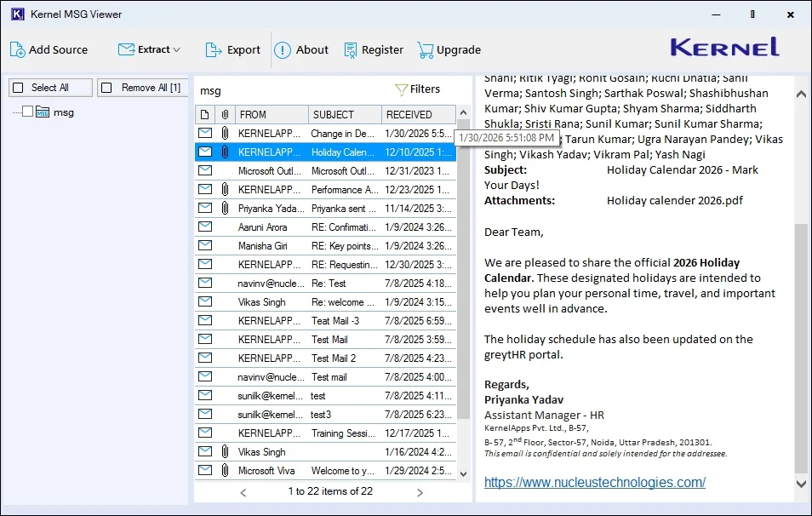Image resolution: width=812 pixels, height=516 pixels.
Task: Open the Filters funnel icon
Action: click(x=401, y=89)
